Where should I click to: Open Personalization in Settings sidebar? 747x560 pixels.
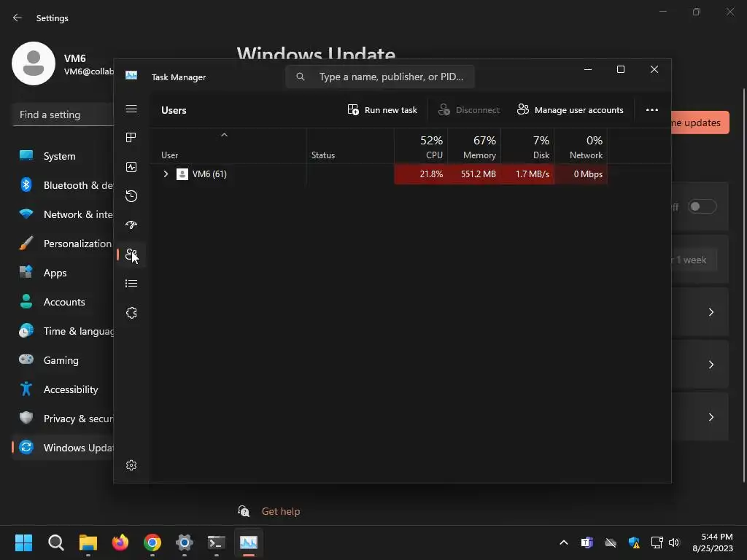[63, 244]
